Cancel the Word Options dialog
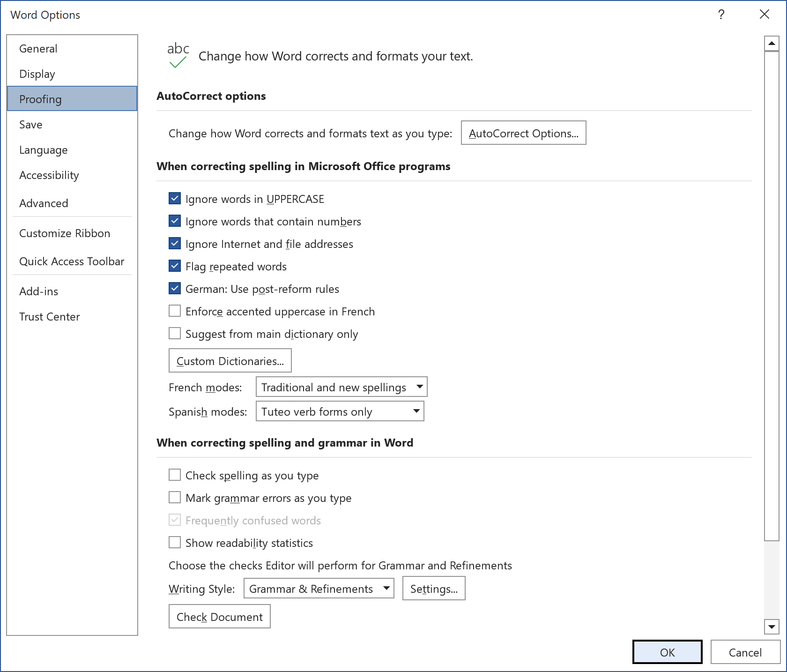787x672 pixels. 745,652
